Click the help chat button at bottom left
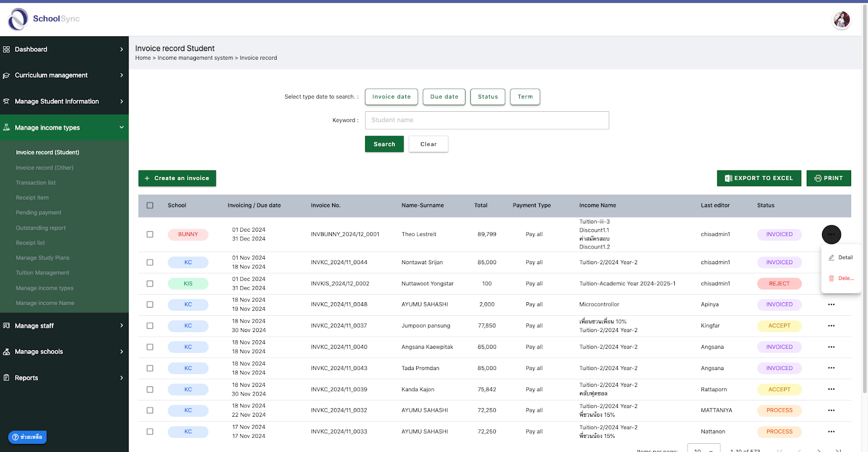Image resolution: width=868 pixels, height=452 pixels. (x=28, y=437)
